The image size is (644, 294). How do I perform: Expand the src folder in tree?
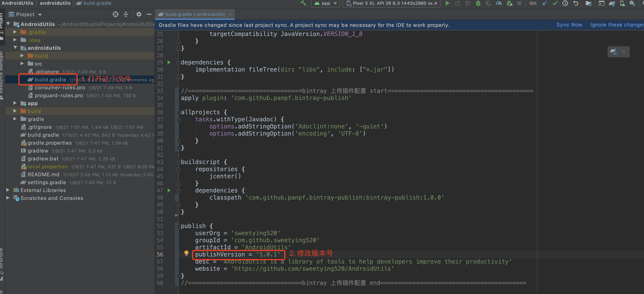(x=22, y=64)
